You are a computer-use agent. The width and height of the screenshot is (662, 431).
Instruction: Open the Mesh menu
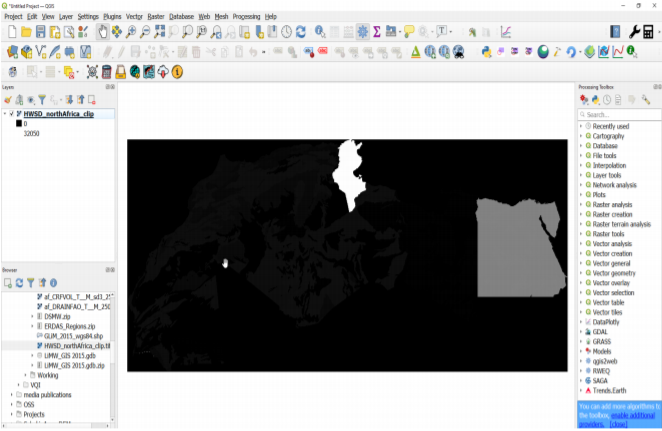[222, 16]
